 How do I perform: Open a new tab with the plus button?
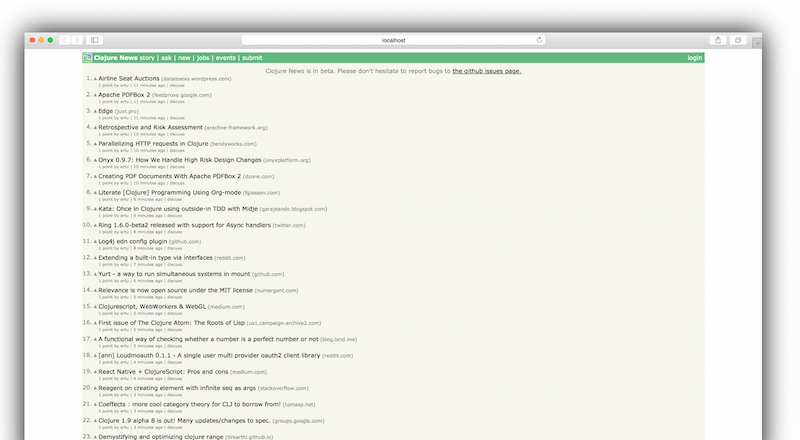point(758,44)
